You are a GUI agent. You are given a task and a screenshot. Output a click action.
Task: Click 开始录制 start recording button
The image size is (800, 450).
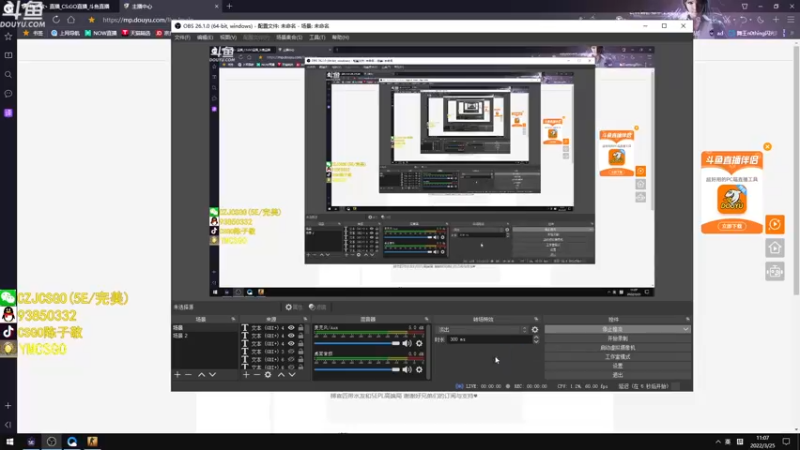click(617, 339)
